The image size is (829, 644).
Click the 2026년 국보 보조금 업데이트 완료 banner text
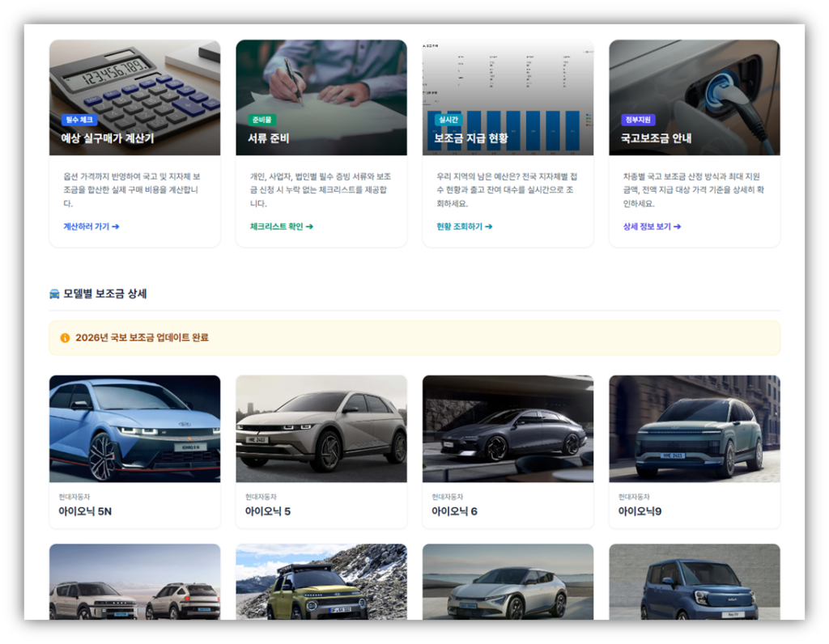click(142, 337)
